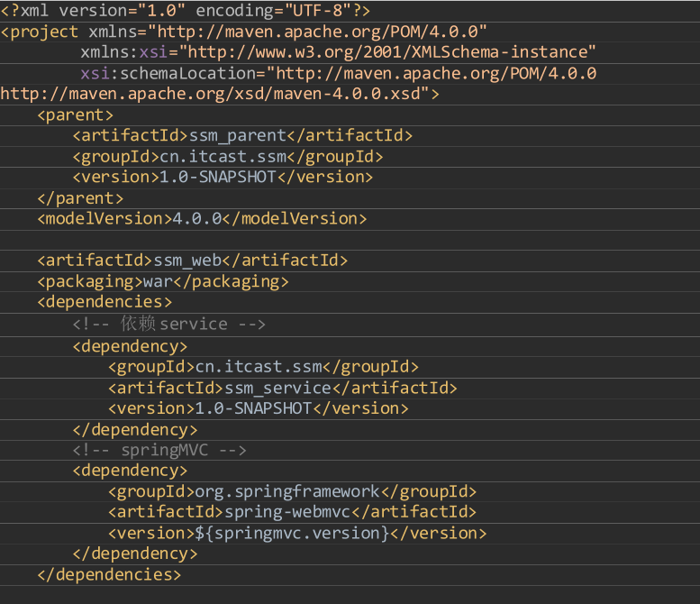Click the closing dependency tag after ssm_service
Screen dimensions: 700x604
tap(135, 430)
